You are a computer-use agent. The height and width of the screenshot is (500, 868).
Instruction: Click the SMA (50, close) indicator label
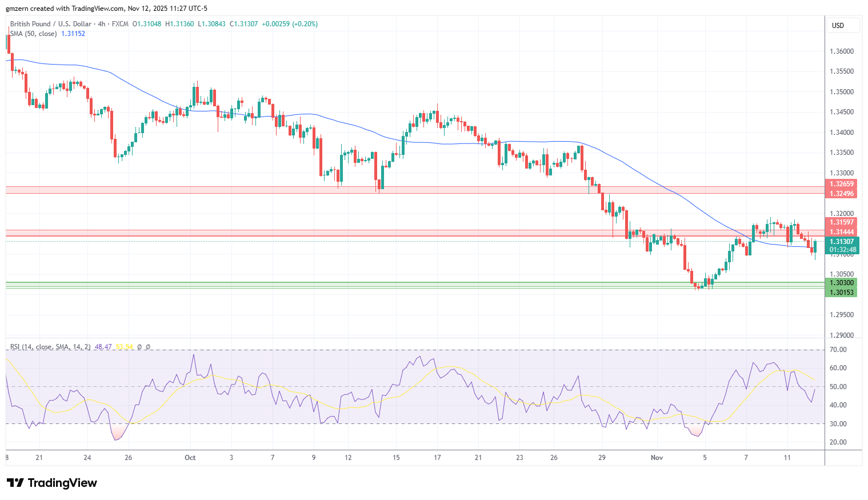tap(33, 34)
